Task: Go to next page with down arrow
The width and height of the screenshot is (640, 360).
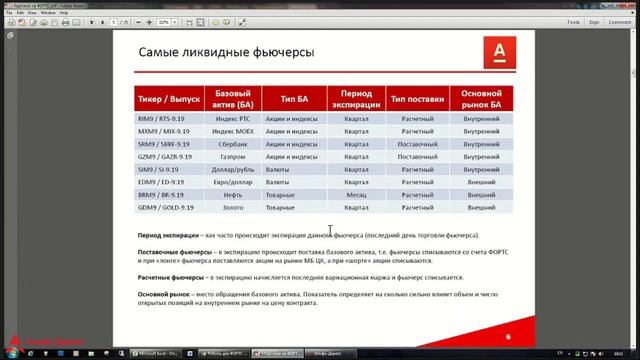Action: pos(102,22)
